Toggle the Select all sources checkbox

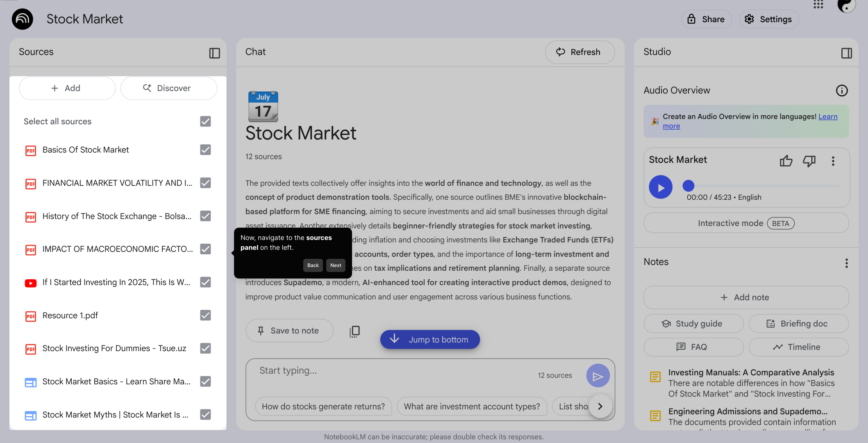coord(205,121)
